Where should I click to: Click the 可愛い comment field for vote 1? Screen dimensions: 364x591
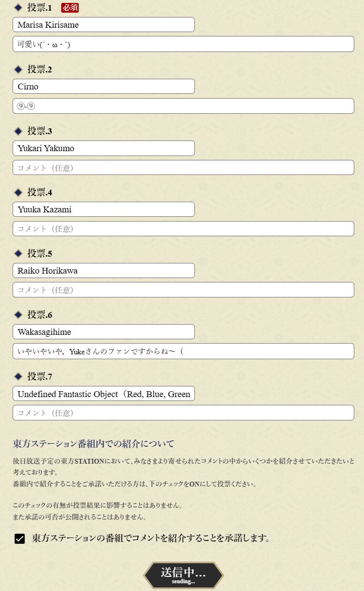point(183,44)
